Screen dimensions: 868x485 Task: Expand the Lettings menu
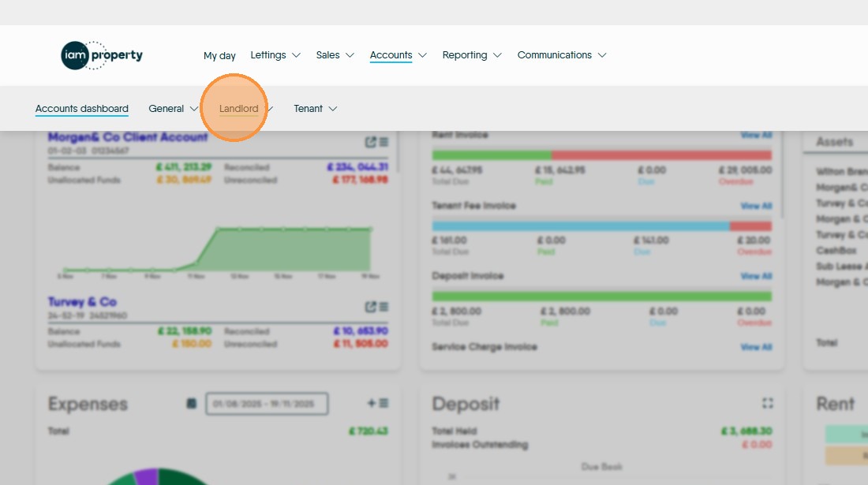(275, 54)
